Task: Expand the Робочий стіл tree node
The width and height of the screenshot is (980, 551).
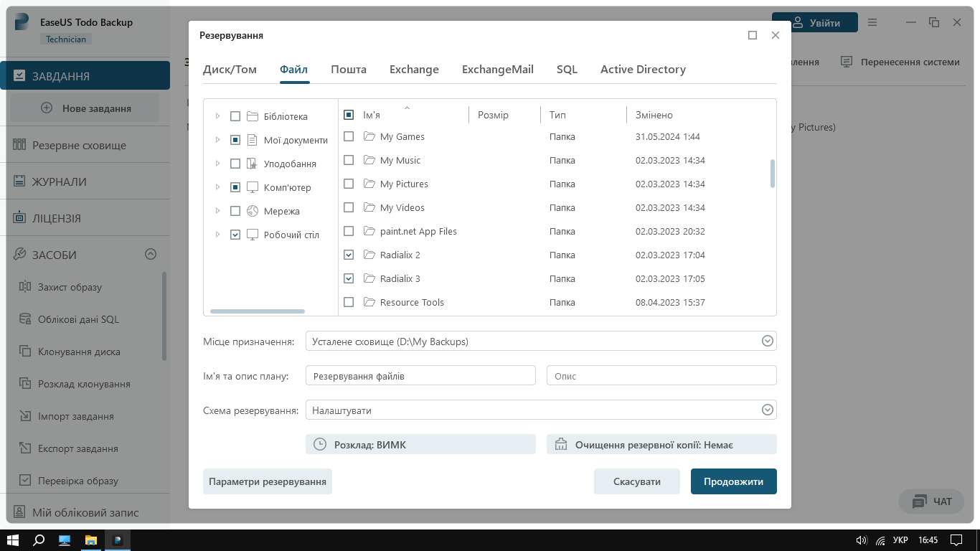Action: (217, 235)
